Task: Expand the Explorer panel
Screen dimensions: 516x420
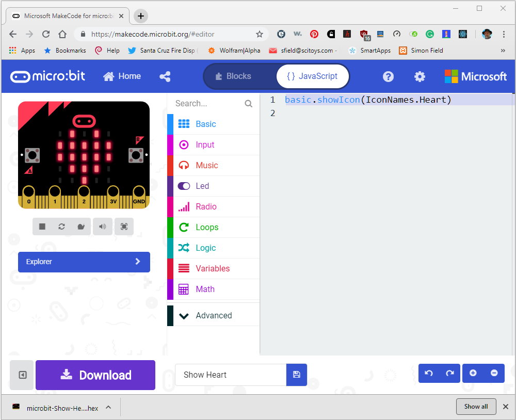Action: point(84,262)
